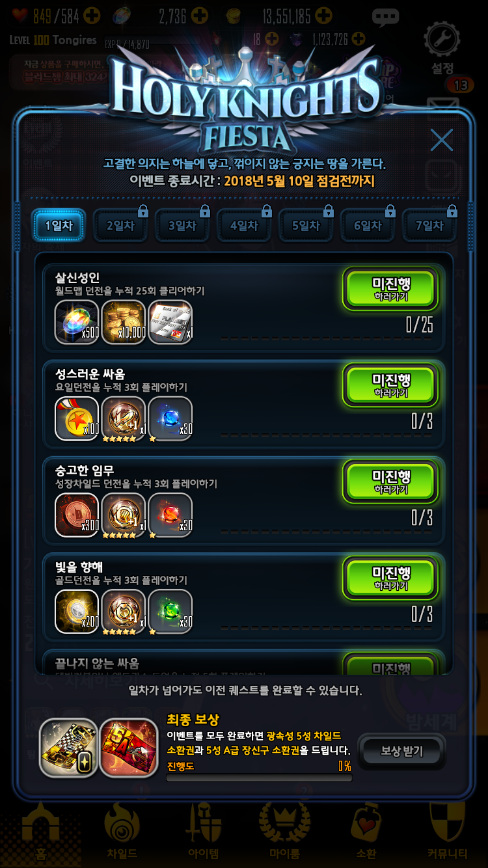Tap the chat speech bubble icon
The height and width of the screenshot is (868, 488).
click(386, 17)
